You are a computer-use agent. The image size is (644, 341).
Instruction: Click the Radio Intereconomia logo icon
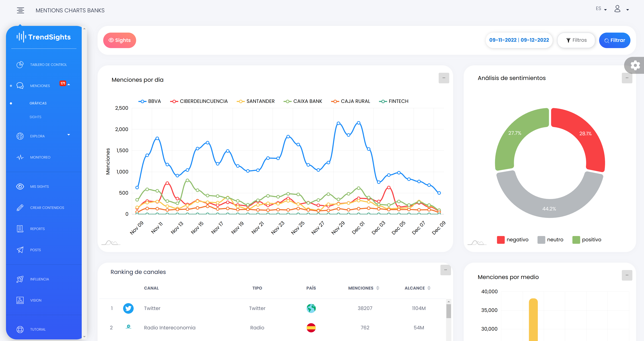coord(128,327)
